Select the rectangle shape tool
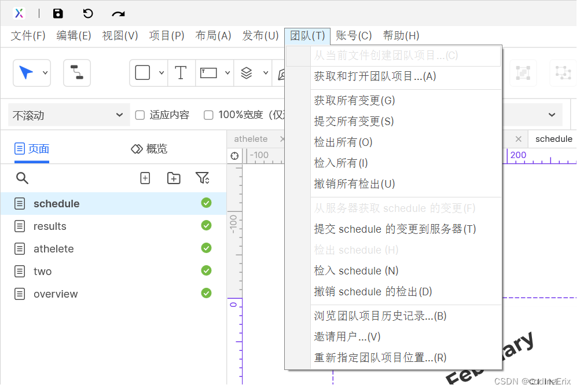This screenshot has height=392, width=580. (142, 72)
